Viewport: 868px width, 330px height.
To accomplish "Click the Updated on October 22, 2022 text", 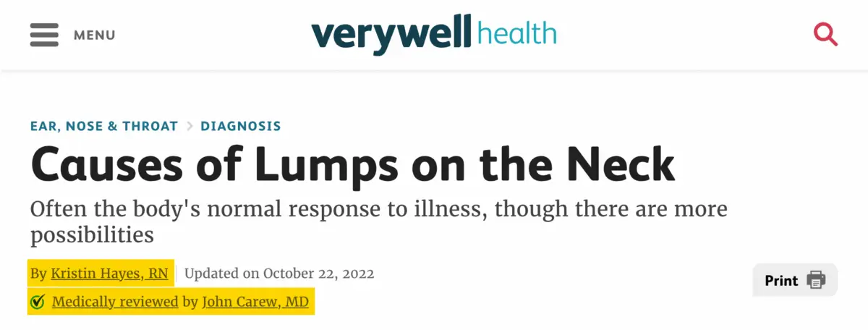I will click(x=279, y=274).
